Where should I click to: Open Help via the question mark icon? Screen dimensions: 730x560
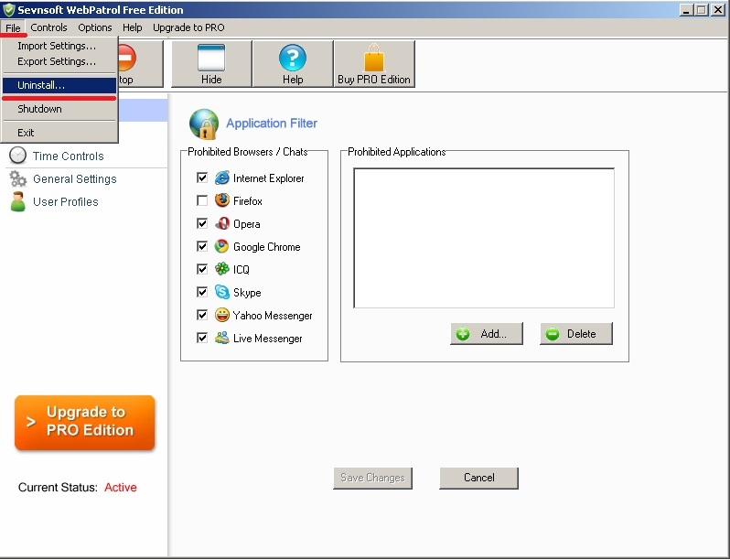(293, 59)
